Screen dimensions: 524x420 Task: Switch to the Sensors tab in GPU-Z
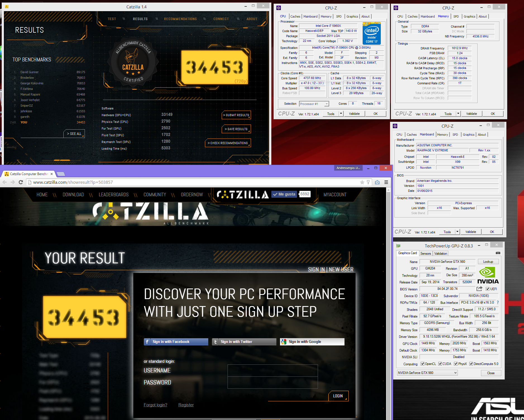425,254
